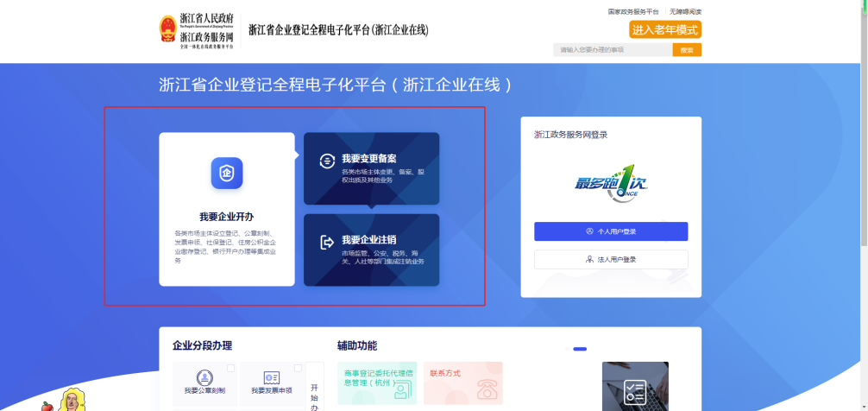Tick the 我要发票申领 checkbox
The width and height of the screenshot is (868, 411).
coord(298,369)
